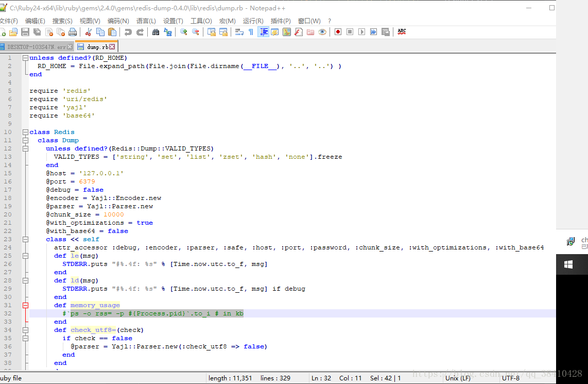The height and width of the screenshot is (384, 588).
Task: Collapse the unless fold at line 12
Action: (26, 148)
